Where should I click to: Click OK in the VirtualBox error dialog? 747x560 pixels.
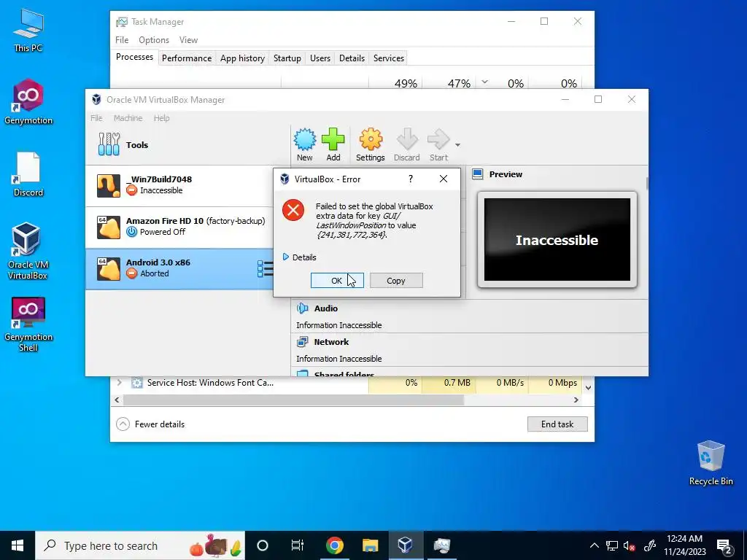(x=337, y=281)
